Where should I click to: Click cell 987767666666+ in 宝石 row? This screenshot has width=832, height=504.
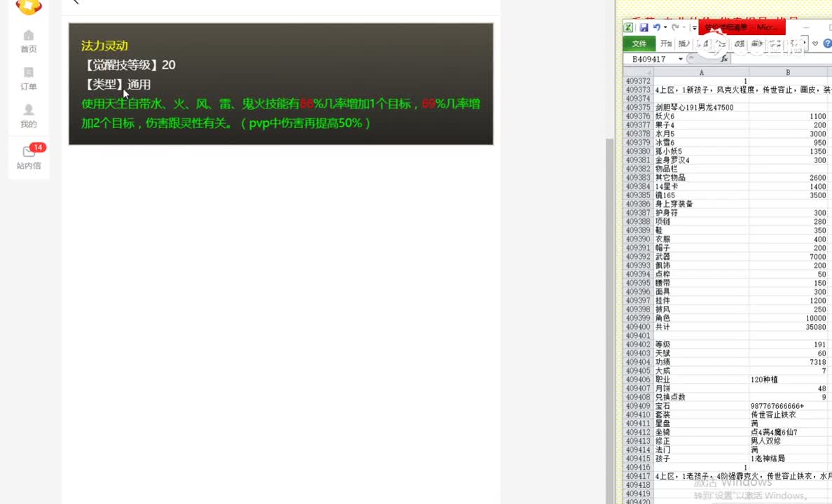pos(788,406)
